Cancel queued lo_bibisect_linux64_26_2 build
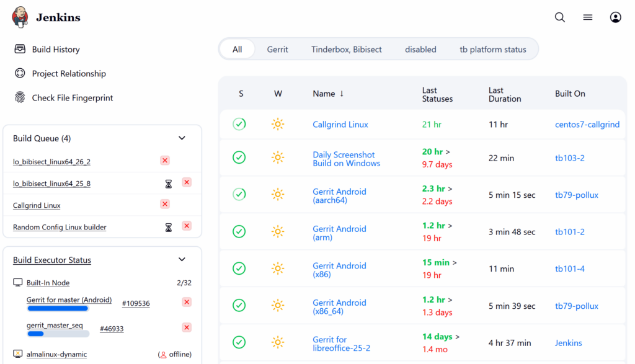This screenshot has width=635, height=364. coord(165,161)
